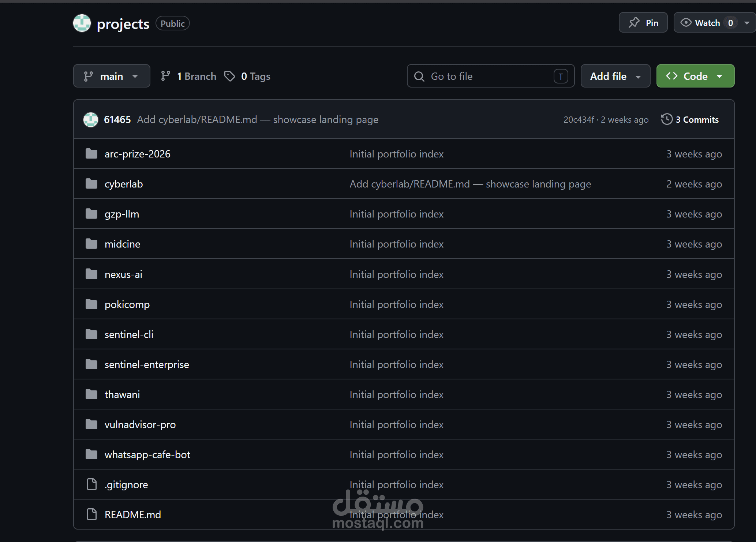Click the Go to file search field

[x=491, y=76]
